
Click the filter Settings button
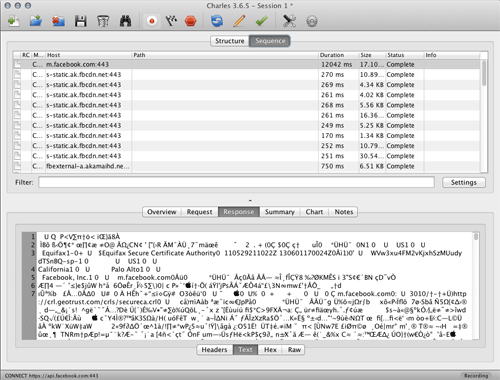[x=464, y=182]
